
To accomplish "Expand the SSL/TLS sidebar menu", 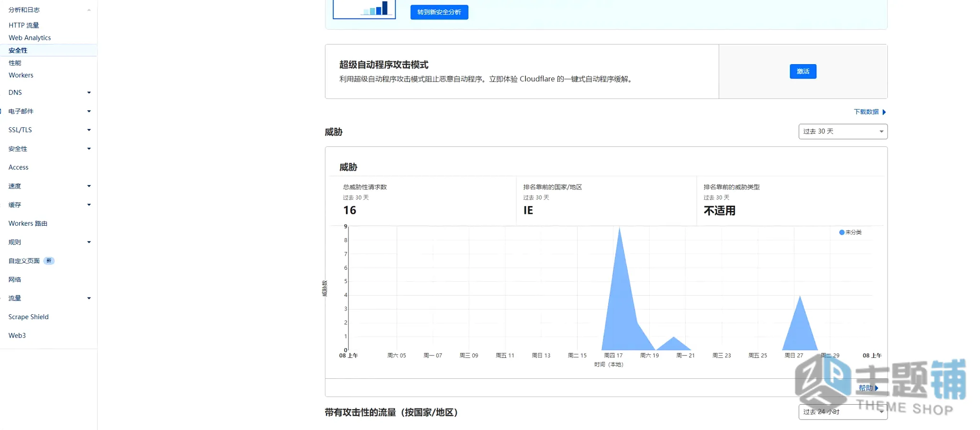I will point(89,130).
